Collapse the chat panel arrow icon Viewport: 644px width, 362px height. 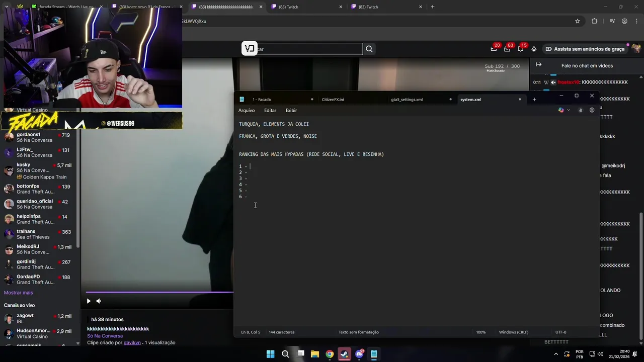point(538,65)
